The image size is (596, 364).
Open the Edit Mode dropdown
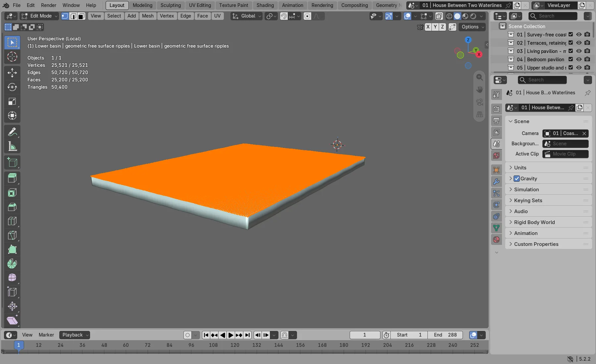(39, 16)
